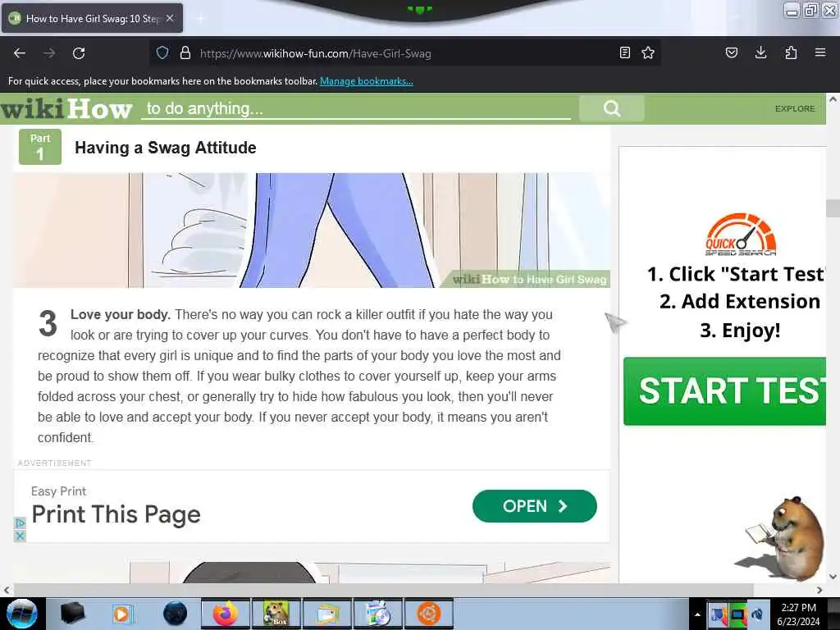
Task: Click the scroll up arrow
Action: [x=833, y=99]
